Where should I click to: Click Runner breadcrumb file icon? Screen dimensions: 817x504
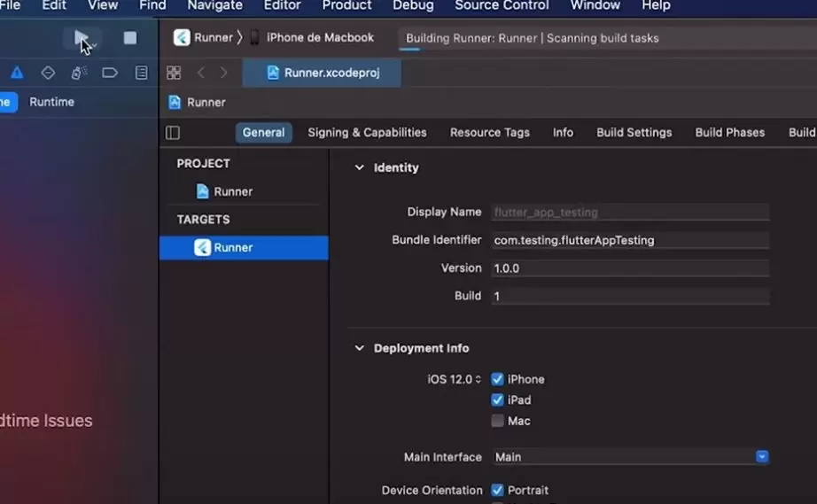[175, 103]
